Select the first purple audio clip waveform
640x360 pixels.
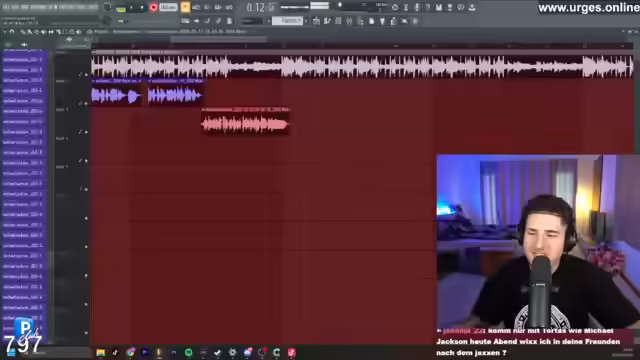pos(116,96)
